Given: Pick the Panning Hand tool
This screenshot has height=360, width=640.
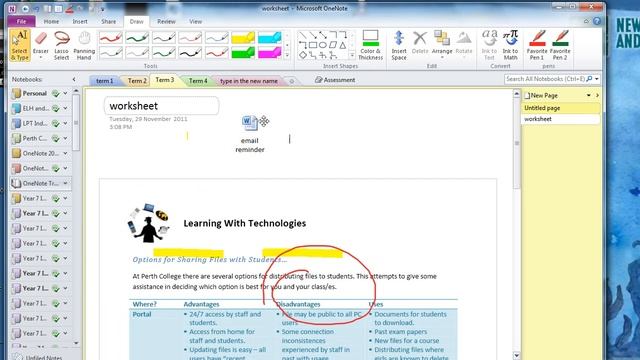Looking at the screenshot, I should click(x=84, y=45).
